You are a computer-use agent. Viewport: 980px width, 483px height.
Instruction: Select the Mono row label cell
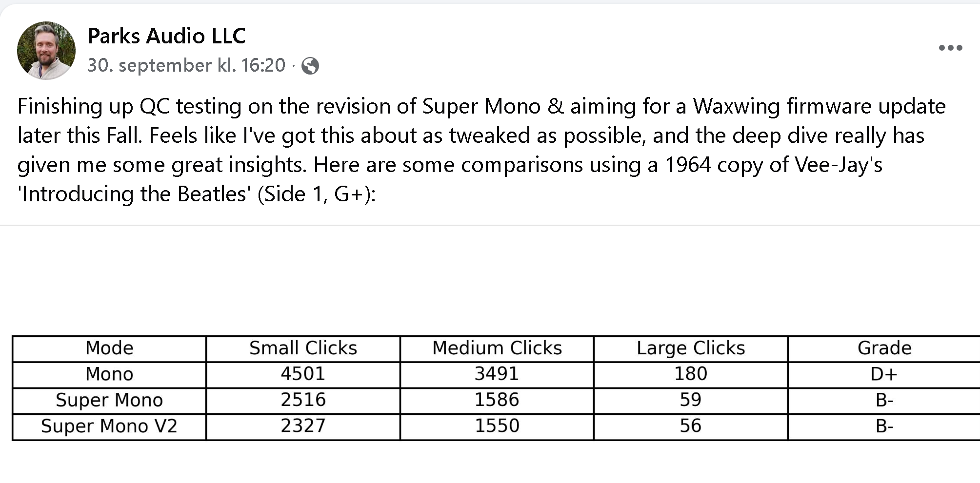[109, 374]
